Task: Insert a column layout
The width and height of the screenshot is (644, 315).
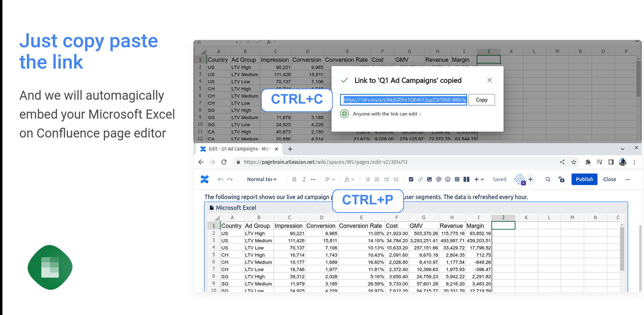Action: [467, 179]
